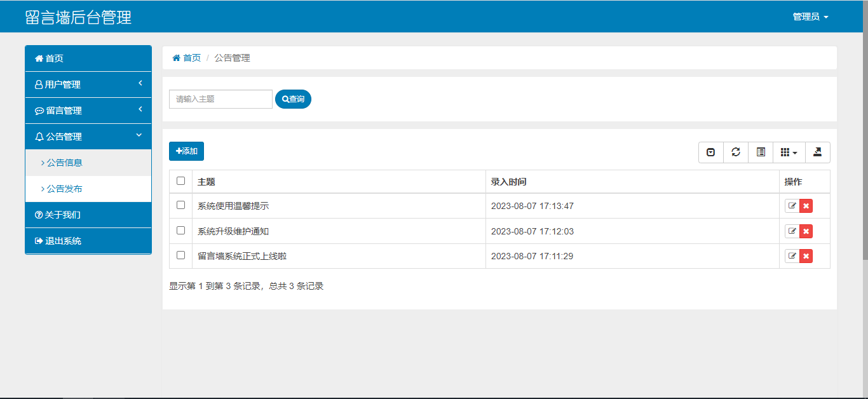Click the 查询 search button
Viewport: 868px width, 399px height.
tap(293, 99)
